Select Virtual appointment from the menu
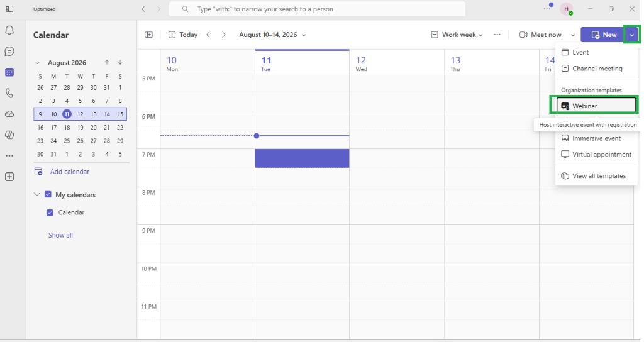 click(596, 155)
